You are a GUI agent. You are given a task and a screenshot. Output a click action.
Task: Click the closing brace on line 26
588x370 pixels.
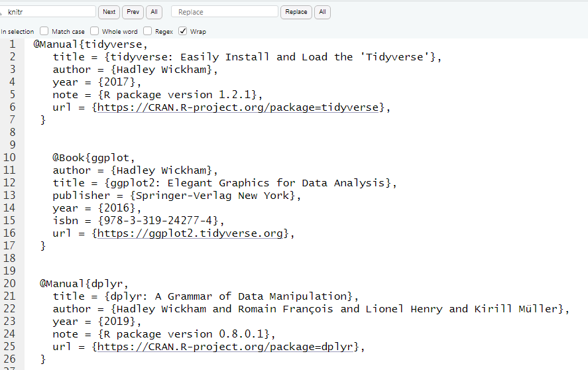tap(42, 359)
